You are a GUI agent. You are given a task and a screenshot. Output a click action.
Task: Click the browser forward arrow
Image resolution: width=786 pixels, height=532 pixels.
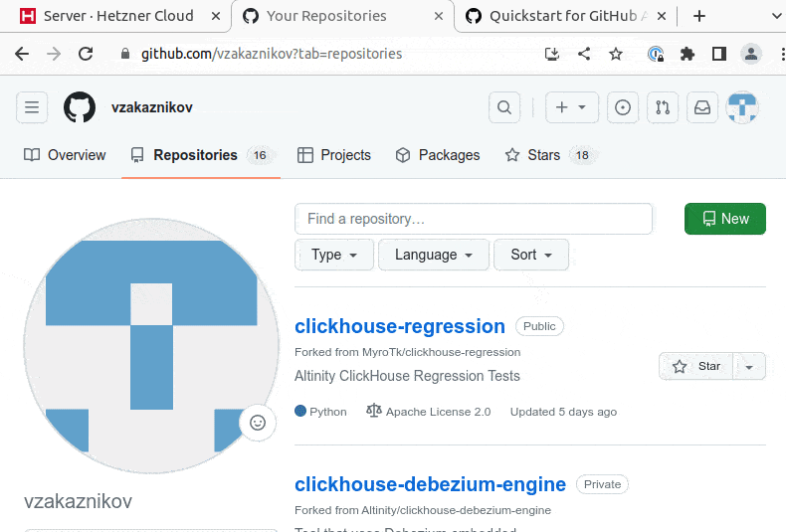pyautogui.click(x=54, y=54)
